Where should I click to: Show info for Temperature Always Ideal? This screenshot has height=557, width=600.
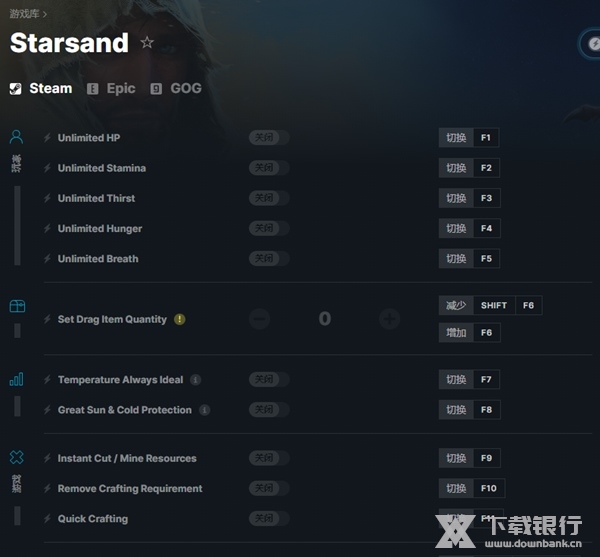196,380
